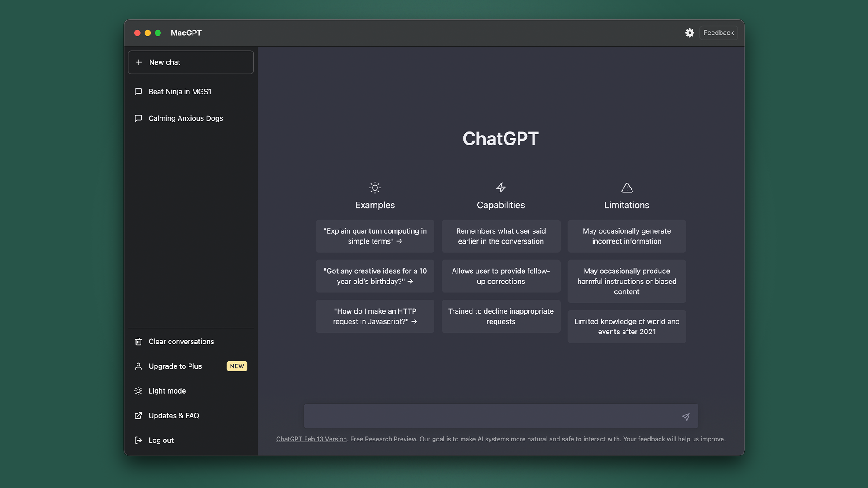Select the quantum computing example prompt
868x488 pixels.
point(375,236)
